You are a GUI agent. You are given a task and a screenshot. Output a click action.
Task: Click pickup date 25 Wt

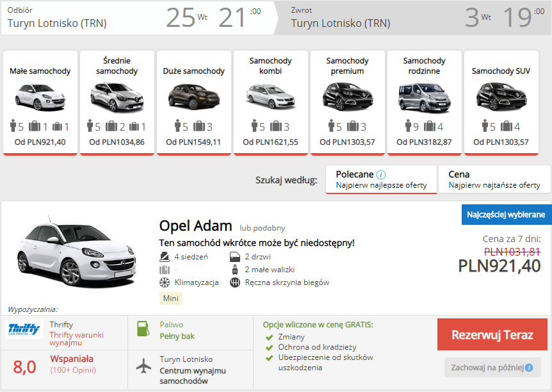[x=186, y=17]
